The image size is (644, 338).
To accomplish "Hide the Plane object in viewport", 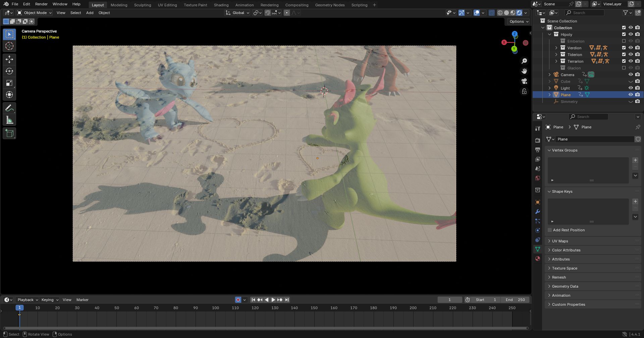I will coord(631,95).
